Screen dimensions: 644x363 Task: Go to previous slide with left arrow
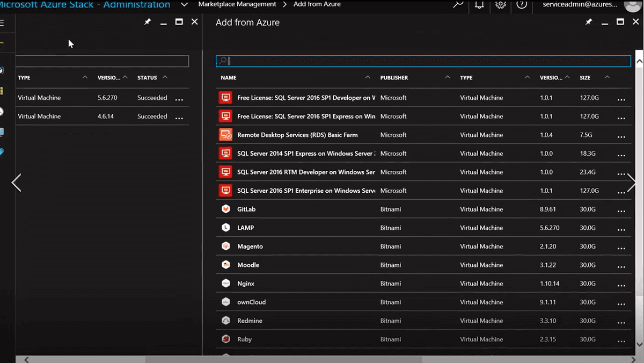click(x=16, y=183)
